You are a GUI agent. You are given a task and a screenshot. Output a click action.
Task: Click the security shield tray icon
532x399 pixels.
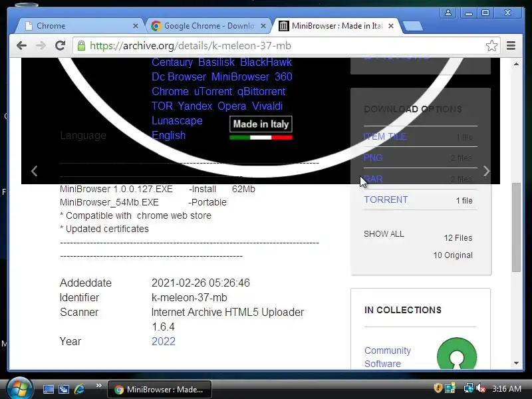pos(438,388)
